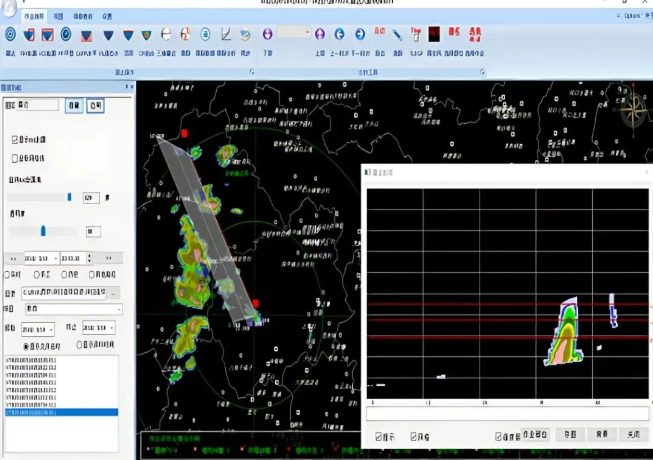The width and height of the screenshot is (653, 460).
Task: Click the red two-character ribbon icon
Action: (454, 31)
